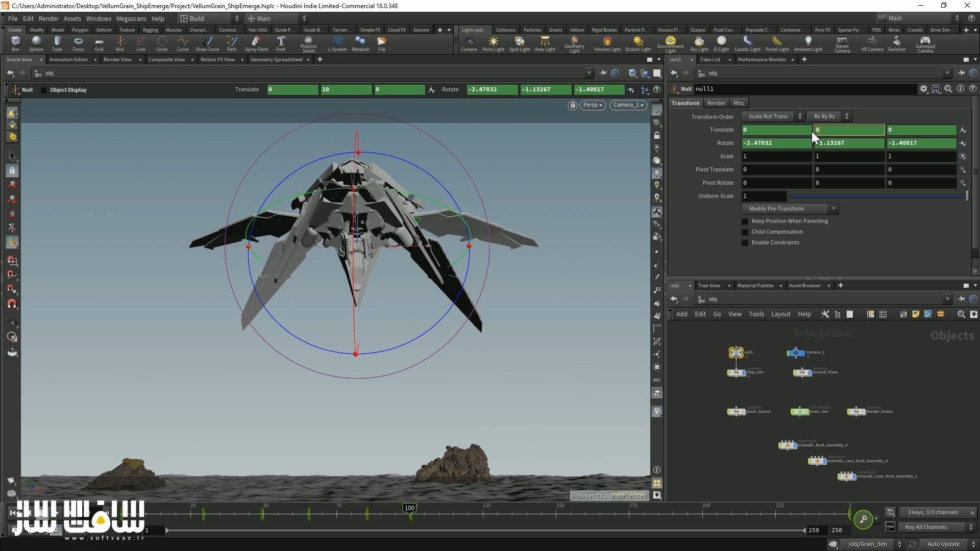Create a Sky Light
The image size is (980, 551).
[x=699, y=44]
